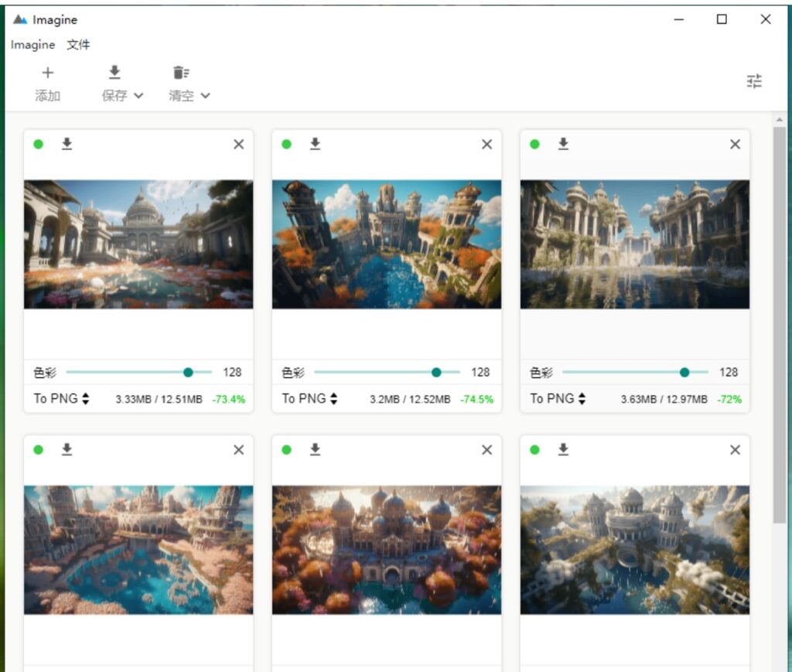This screenshot has height=672, width=792.
Task: Open the Imagine menu
Action: click(x=32, y=45)
